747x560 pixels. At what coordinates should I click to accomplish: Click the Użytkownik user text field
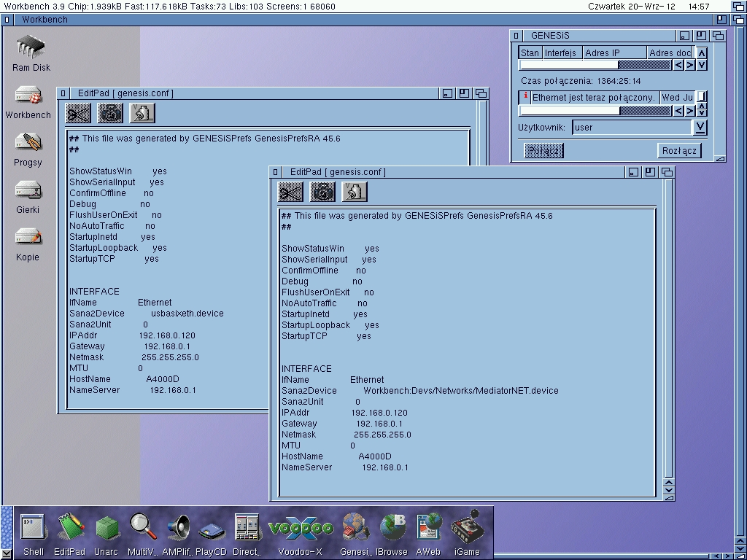tap(632, 127)
